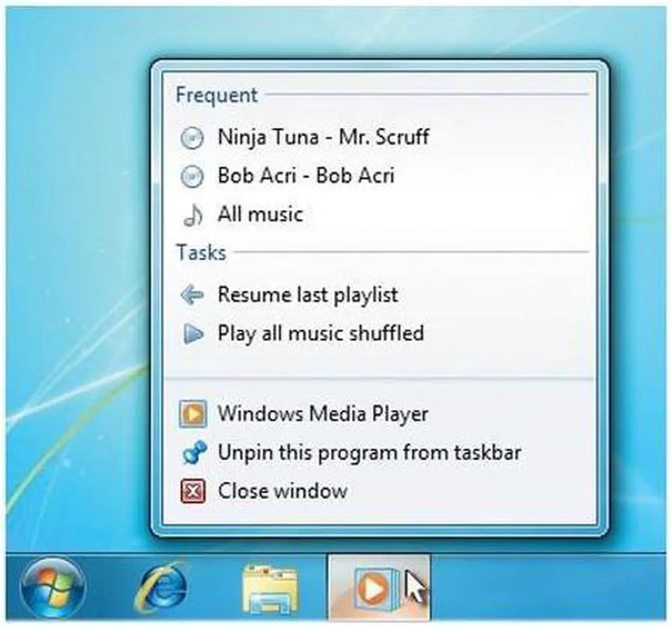Choose "Play all music shuffled"
This screenshot has width=672, height=627.
[x=321, y=334]
